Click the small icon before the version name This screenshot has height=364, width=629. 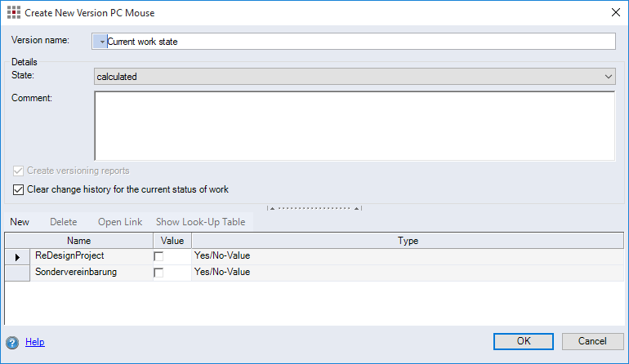[x=100, y=42]
